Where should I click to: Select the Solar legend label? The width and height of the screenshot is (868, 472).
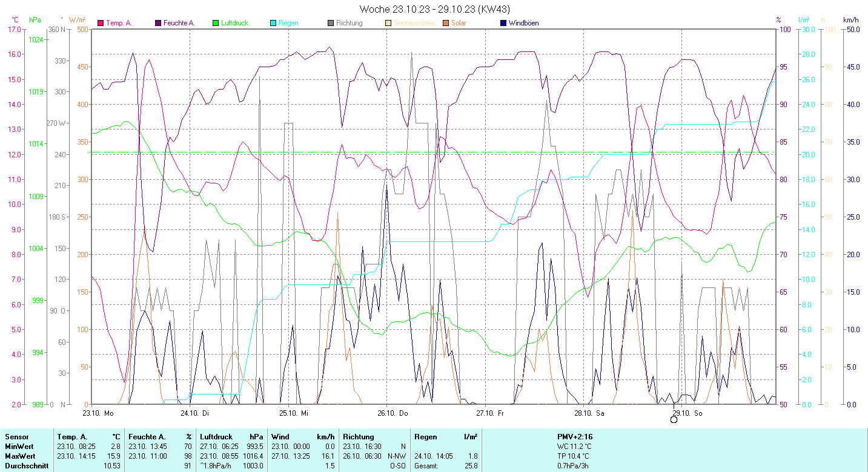[459, 23]
